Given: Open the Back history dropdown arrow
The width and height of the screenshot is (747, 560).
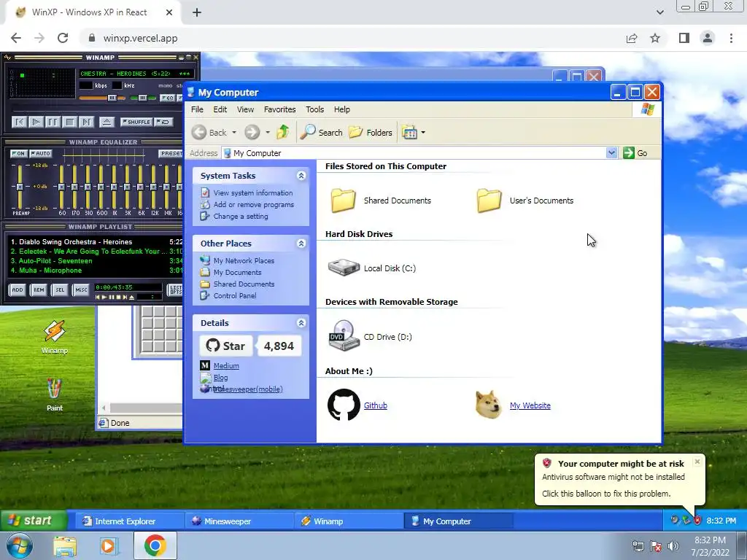Looking at the screenshot, I should click(234, 133).
